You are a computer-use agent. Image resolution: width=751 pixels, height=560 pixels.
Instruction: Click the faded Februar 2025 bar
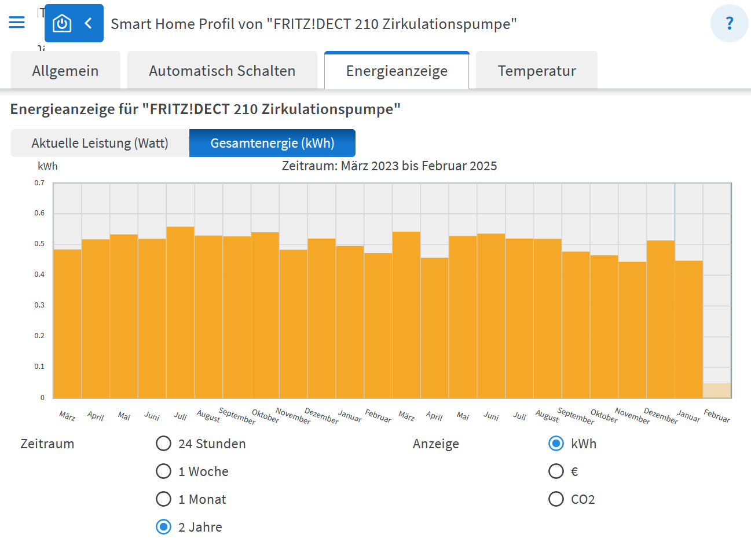coord(717,390)
